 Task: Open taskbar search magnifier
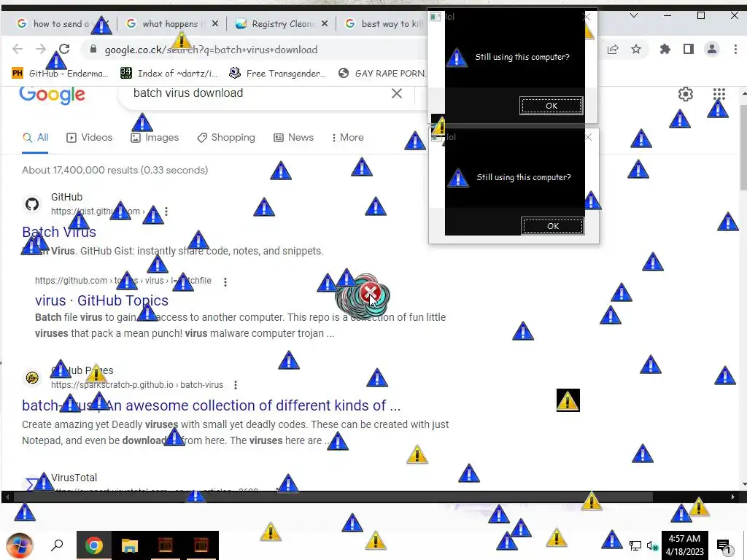57,545
